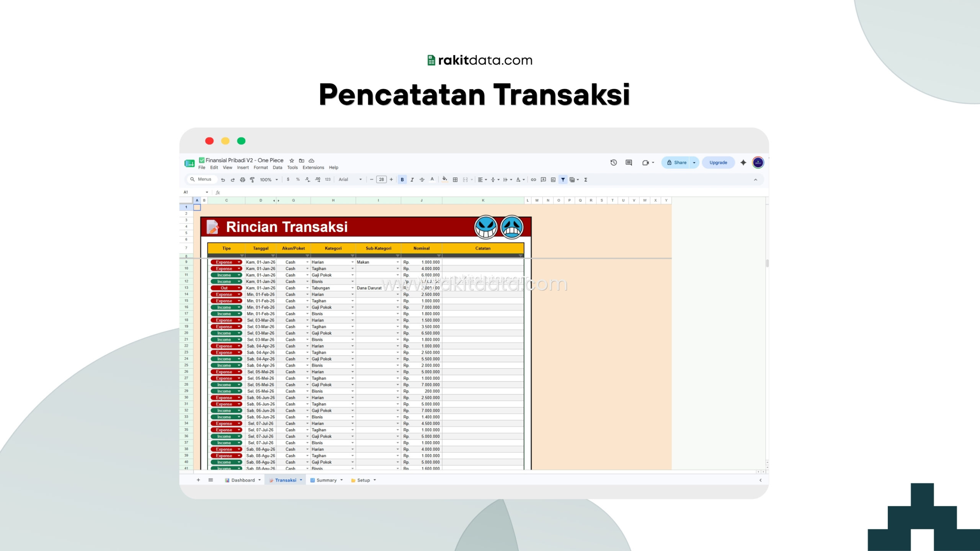Image resolution: width=980 pixels, height=551 pixels.
Task: Click the font size field showing 28
Action: point(381,179)
